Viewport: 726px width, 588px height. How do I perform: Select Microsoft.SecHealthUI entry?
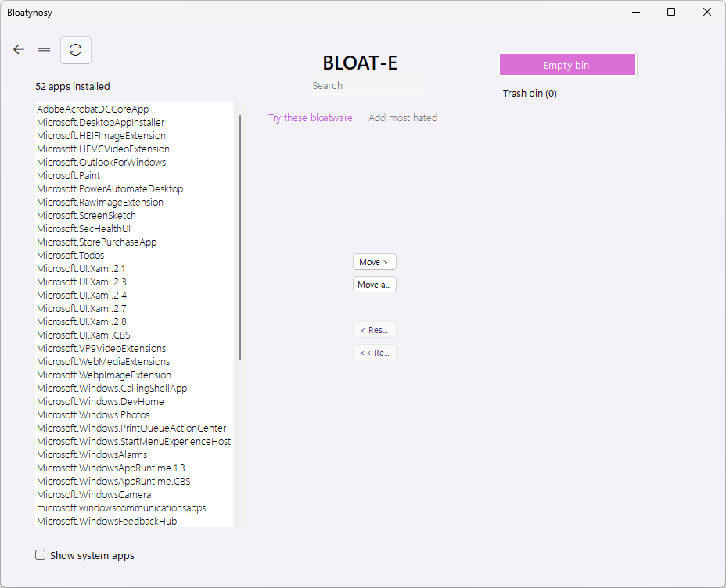click(x=135, y=228)
